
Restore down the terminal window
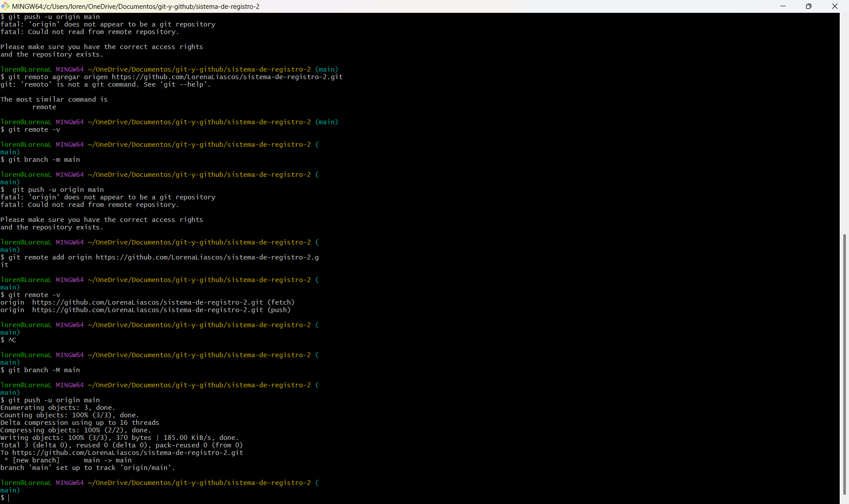(809, 6)
